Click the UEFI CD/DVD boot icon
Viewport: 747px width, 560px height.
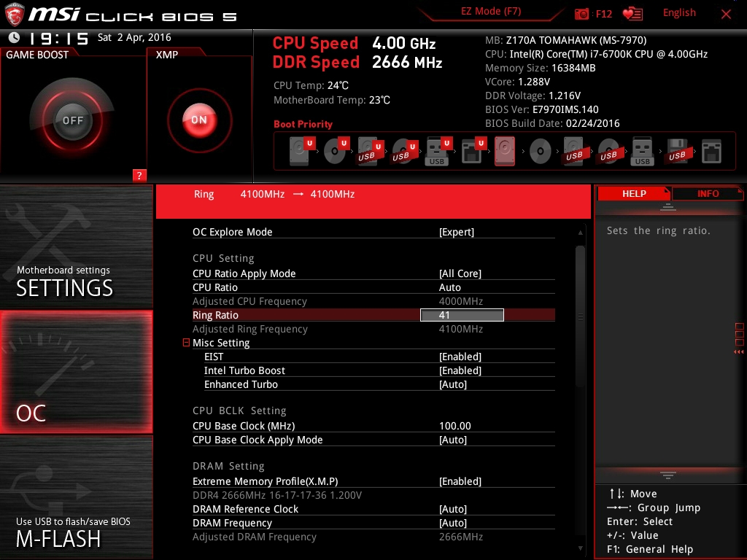click(336, 151)
